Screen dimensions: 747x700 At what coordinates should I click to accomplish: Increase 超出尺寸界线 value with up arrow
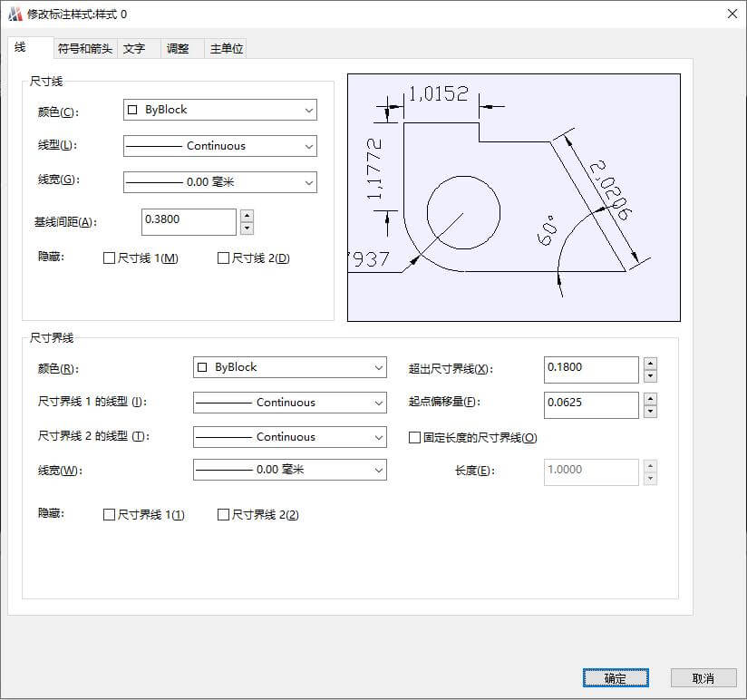[650, 364]
